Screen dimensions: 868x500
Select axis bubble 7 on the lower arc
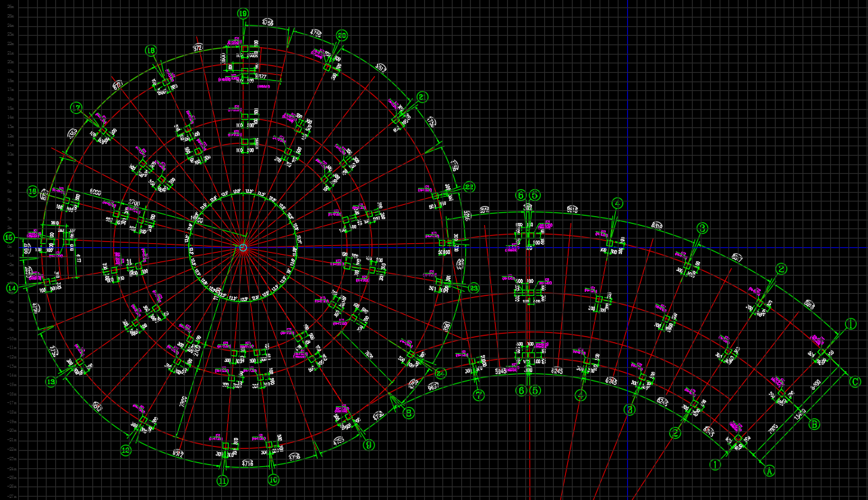pyautogui.click(x=478, y=396)
